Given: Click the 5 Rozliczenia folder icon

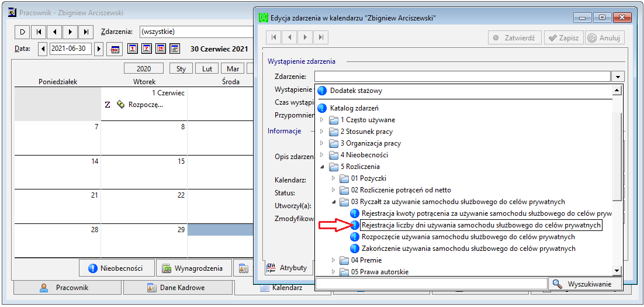Looking at the screenshot, I should 333,167.
